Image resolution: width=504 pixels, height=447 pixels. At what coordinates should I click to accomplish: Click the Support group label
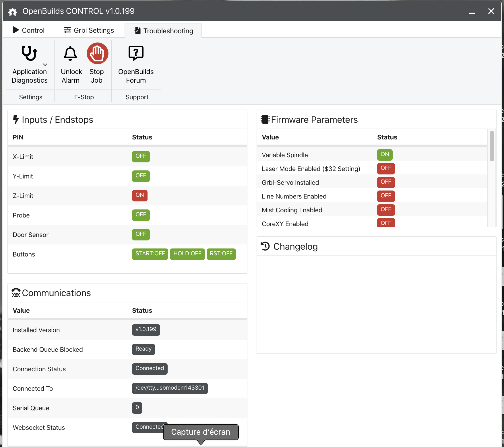coord(137,97)
